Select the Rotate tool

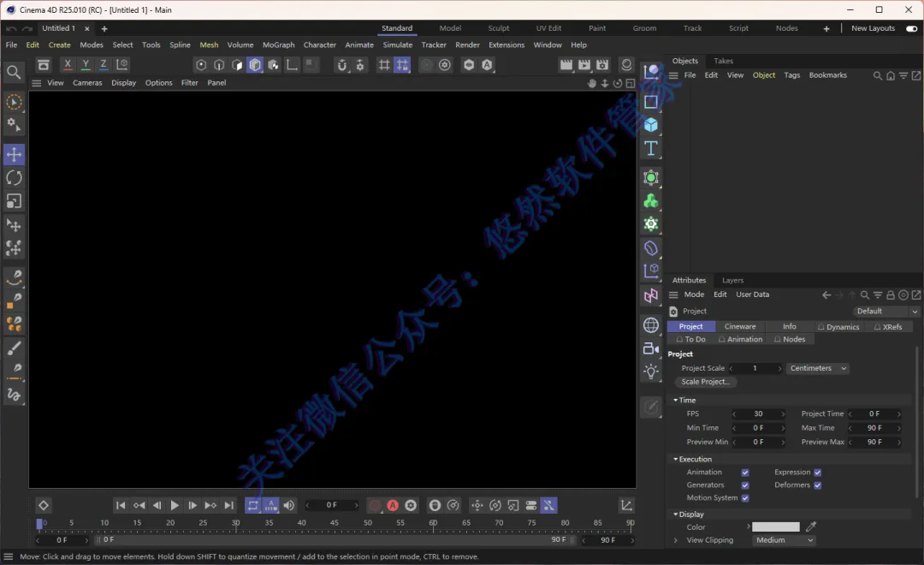click(x=15, y=178)
